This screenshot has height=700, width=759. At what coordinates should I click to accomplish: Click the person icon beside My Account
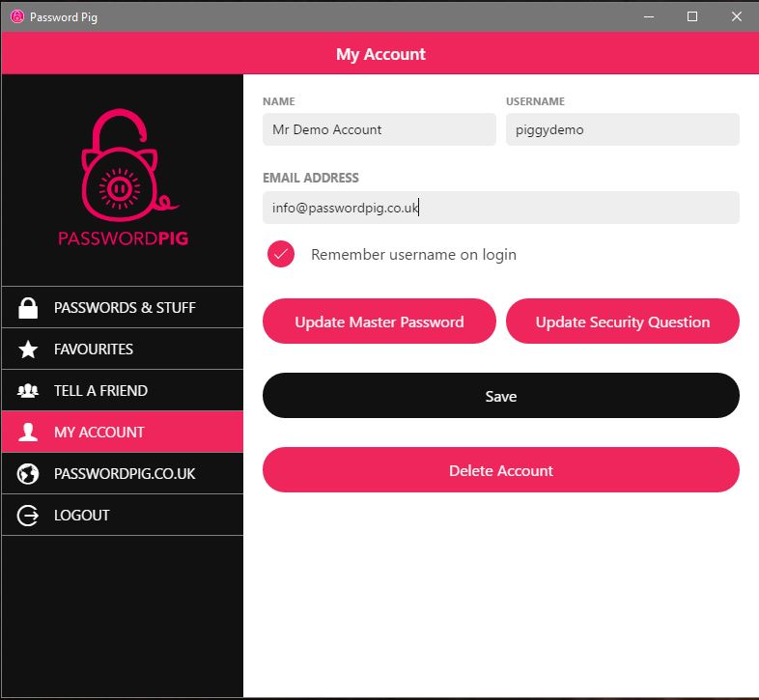click(28, 432)
